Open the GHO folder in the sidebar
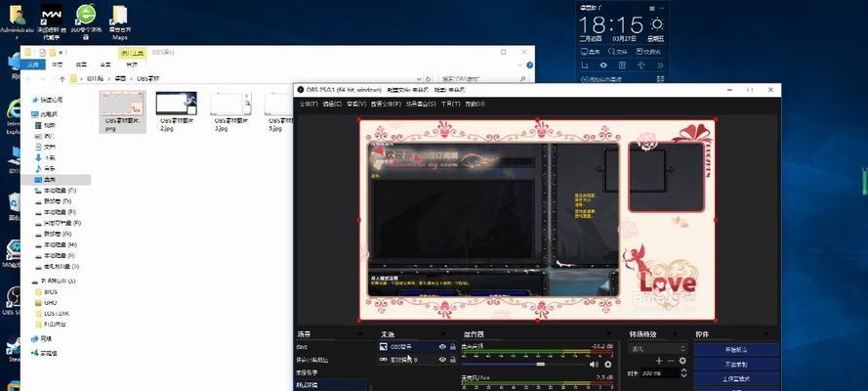 pos(47,302)
